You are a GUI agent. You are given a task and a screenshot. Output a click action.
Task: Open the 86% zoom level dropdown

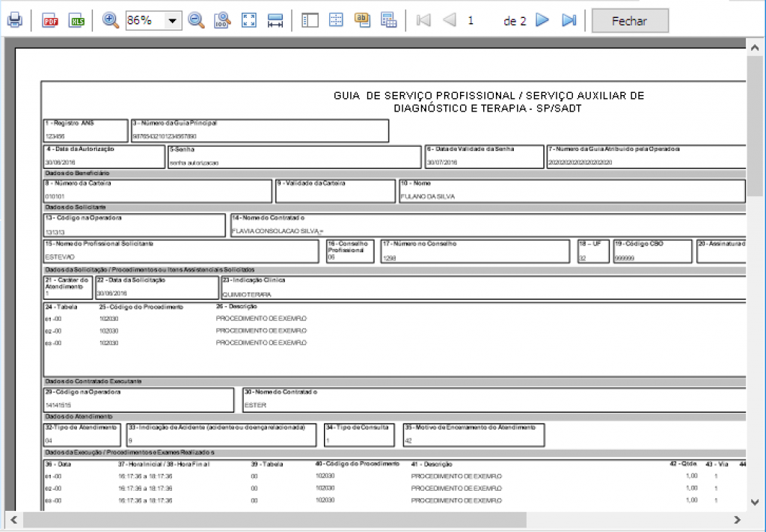174,21
